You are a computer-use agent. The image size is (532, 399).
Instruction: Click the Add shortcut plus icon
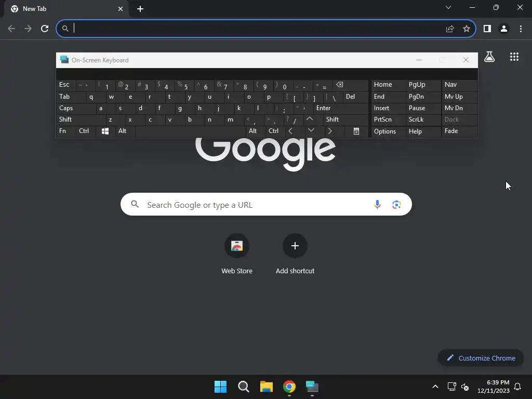[295, 246]
